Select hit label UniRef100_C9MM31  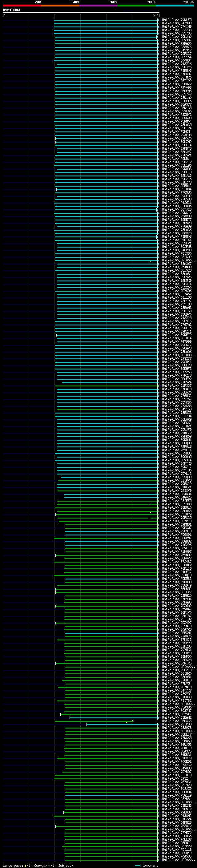(177, 525)
